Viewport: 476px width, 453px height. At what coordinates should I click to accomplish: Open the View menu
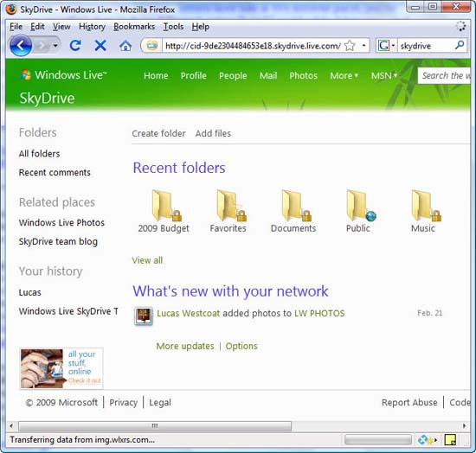point(61,27)
